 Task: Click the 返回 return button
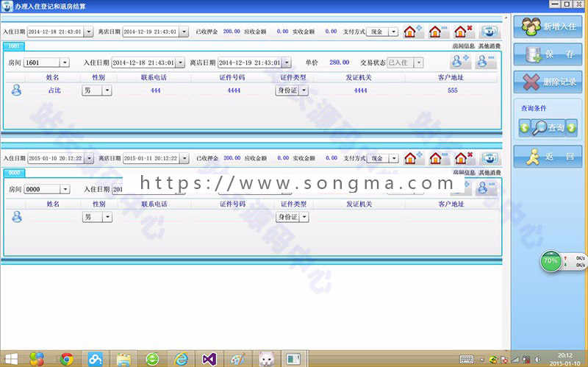tap(548, 157)
